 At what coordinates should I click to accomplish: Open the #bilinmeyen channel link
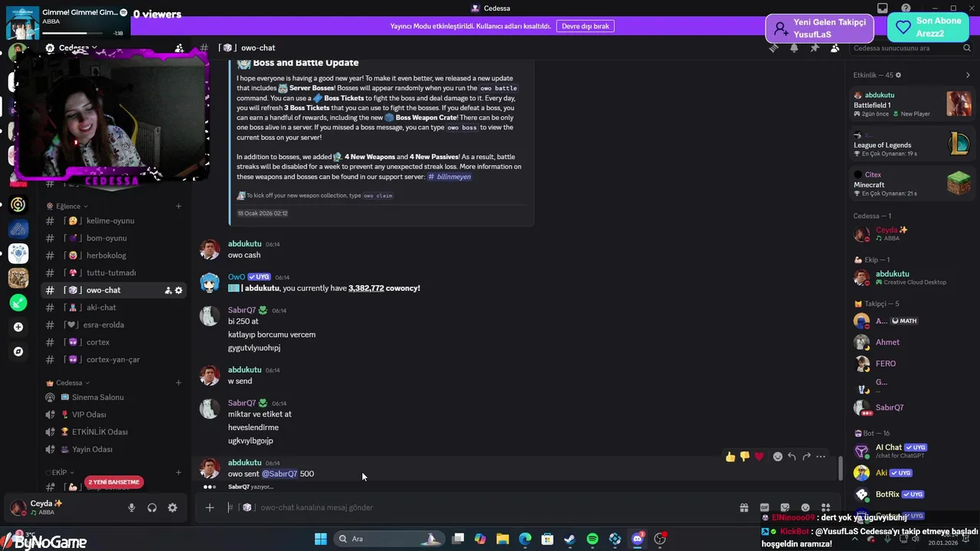(449, 177)
